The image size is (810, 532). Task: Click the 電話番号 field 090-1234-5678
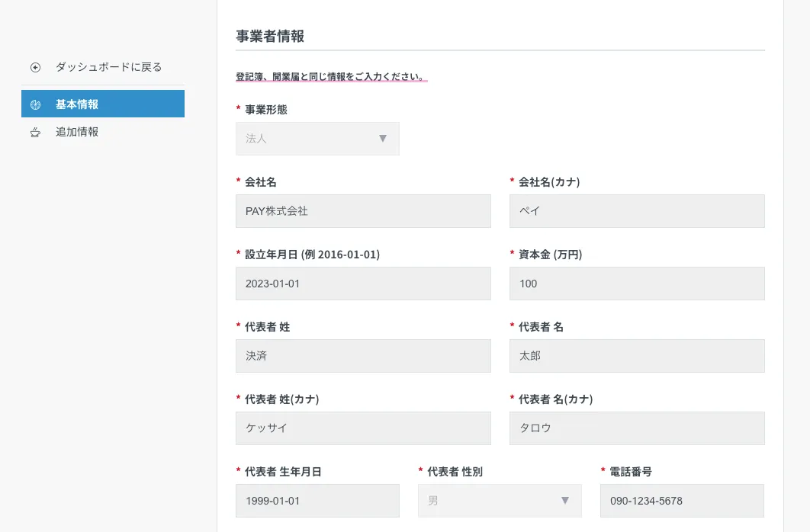coord(682,501)
